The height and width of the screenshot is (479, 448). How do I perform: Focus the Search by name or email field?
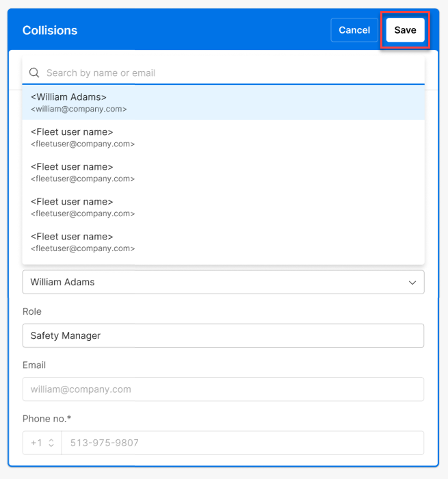[x=233, y=73]
